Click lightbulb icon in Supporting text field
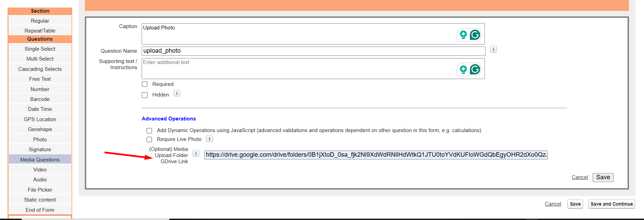The image size is (644, 220). pos(463,69)
